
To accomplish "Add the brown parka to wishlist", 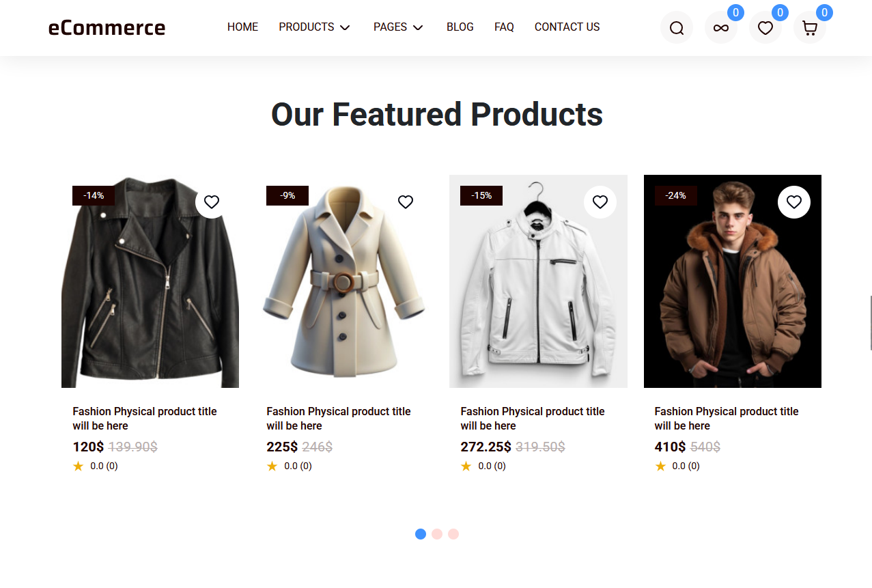I will click(793, 202).
